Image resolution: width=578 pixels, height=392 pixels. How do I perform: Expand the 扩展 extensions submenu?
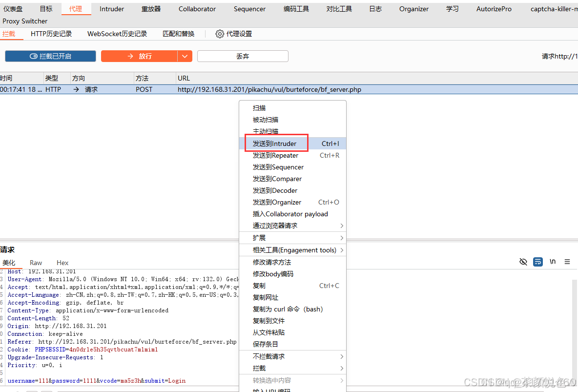[293, 238]
